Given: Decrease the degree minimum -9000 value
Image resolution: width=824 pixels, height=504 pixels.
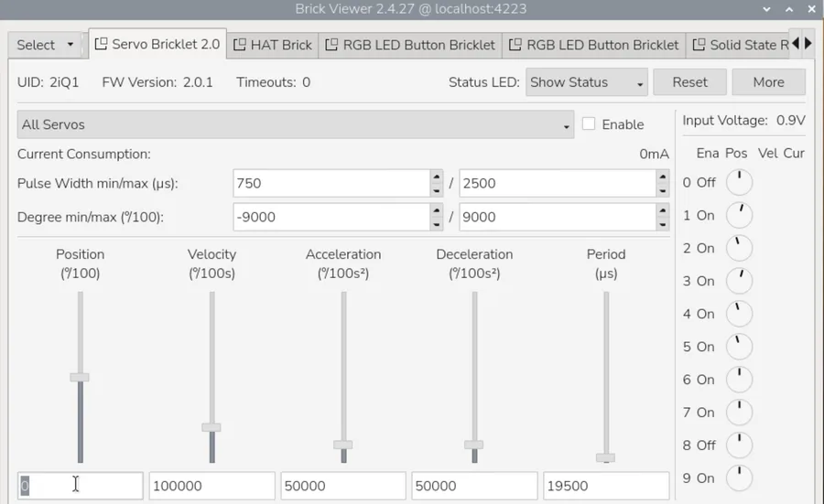Looking at the screenshot, I should pos(436,224).
